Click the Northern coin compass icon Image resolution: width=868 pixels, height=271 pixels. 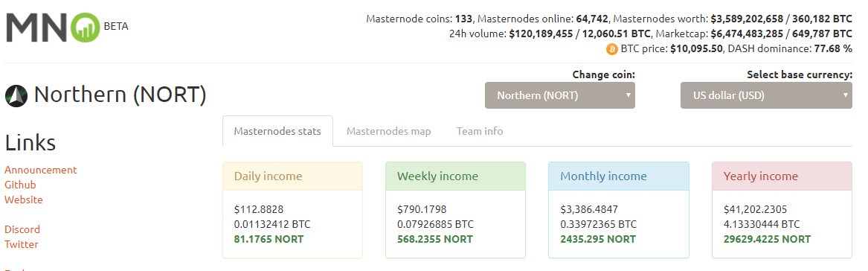(16, 96)
